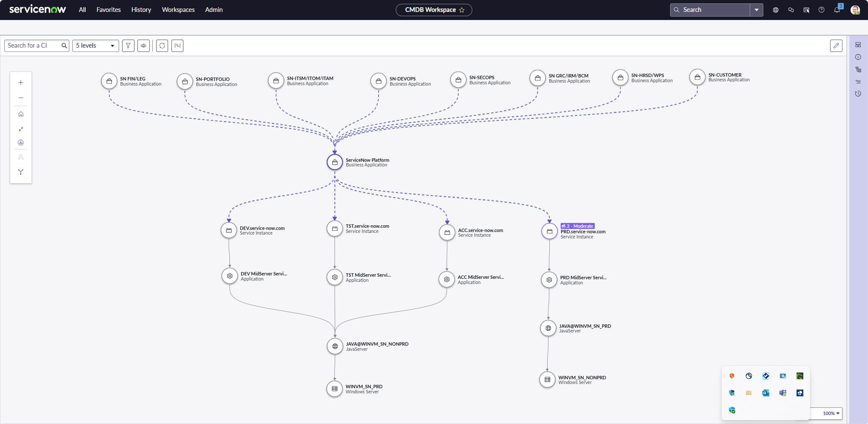Open the layout panel in right sidebar

click(x=858, y=45)
